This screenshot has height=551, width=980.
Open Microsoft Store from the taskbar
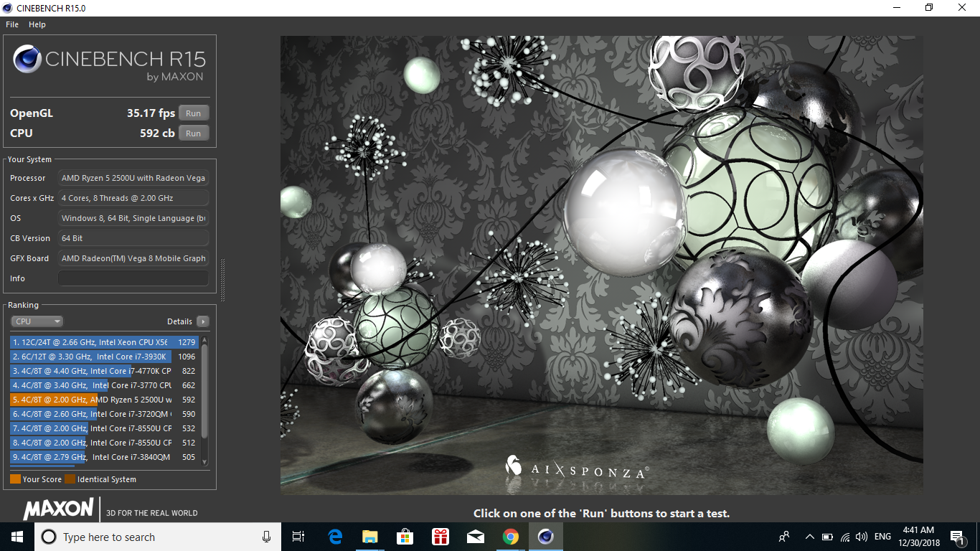[405, 537]
